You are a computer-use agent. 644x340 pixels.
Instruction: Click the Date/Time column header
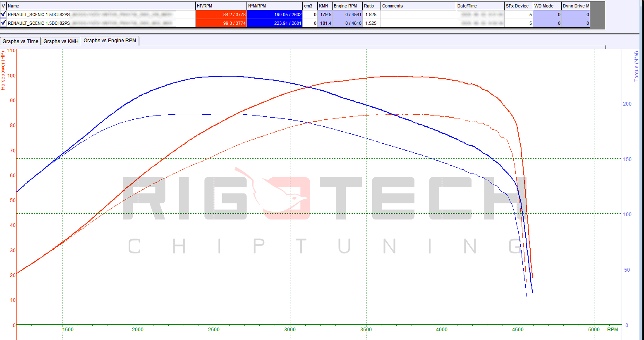click(x=480, y=6)
